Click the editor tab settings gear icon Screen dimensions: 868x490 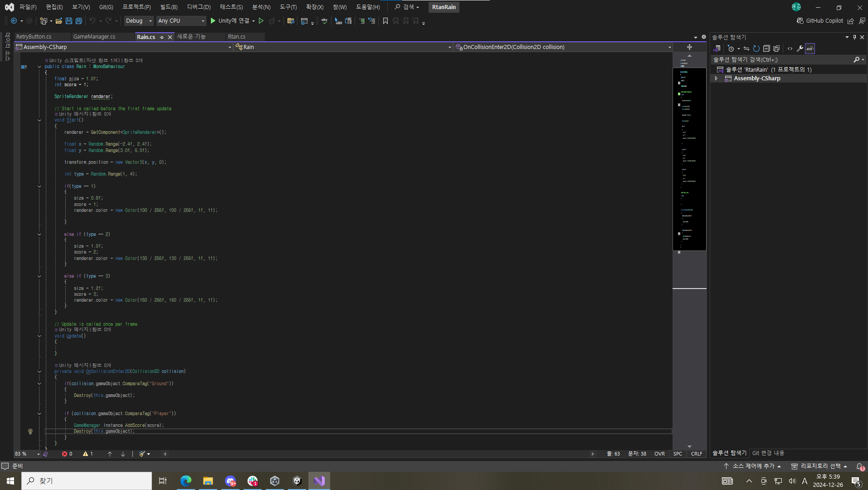coord(704,37)
